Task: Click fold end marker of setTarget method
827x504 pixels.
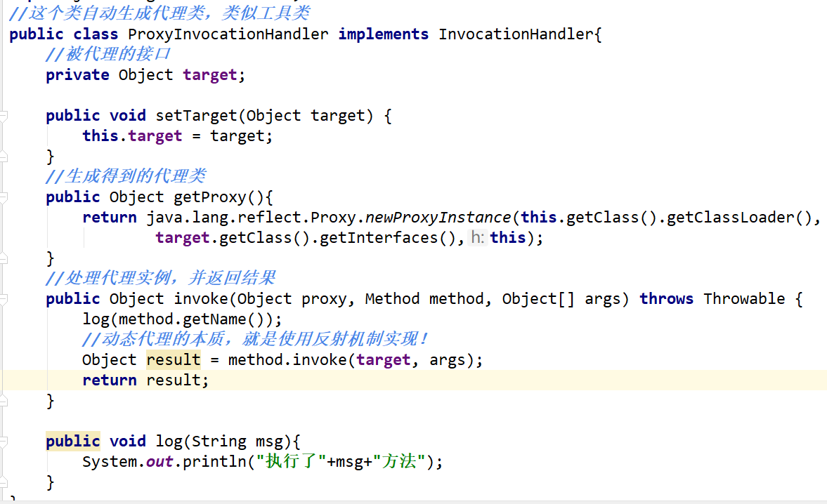Action: [x=3, y=156]
